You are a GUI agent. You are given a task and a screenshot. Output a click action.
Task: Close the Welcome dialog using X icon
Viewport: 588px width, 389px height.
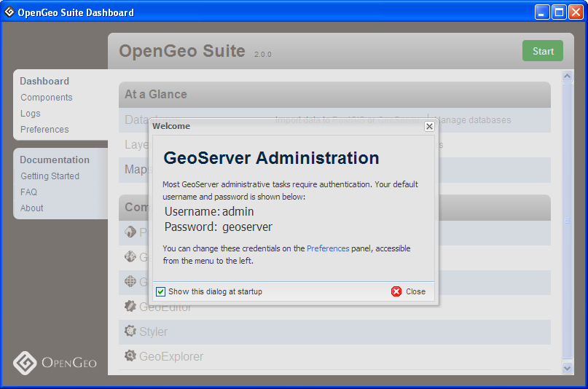429,126
